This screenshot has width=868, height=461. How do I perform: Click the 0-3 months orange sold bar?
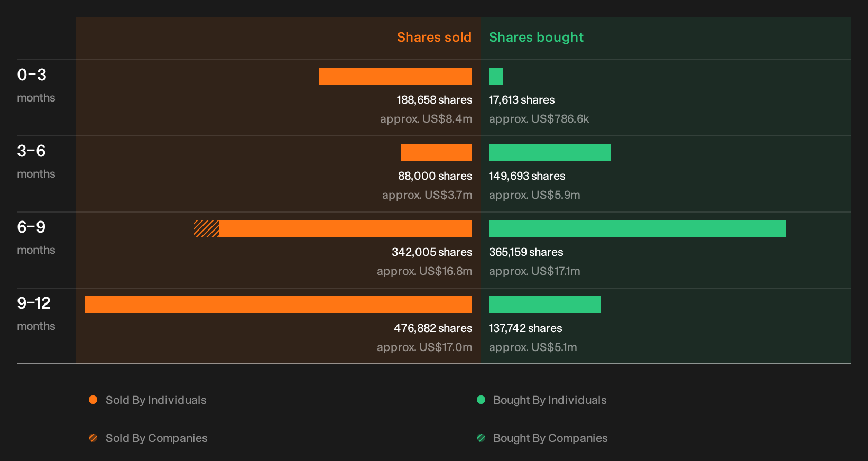tap(395, 76)
